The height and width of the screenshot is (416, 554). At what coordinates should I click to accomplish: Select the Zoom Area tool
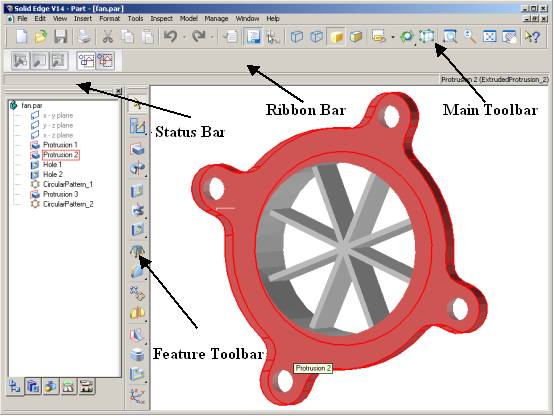click(450, 36)
